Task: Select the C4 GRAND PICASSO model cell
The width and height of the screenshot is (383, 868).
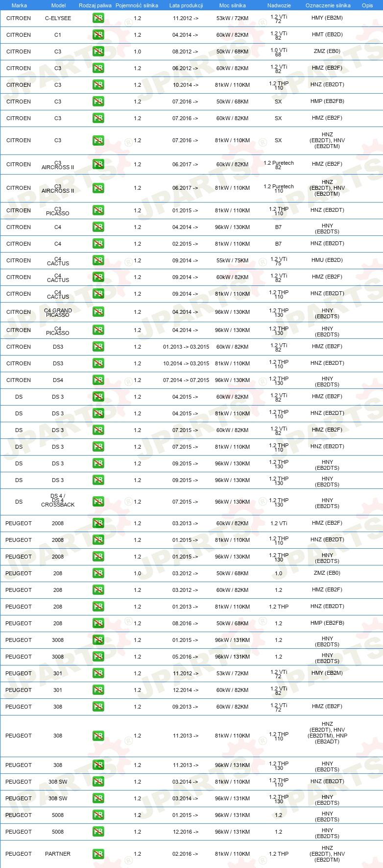Action: (x=58, y=312)
